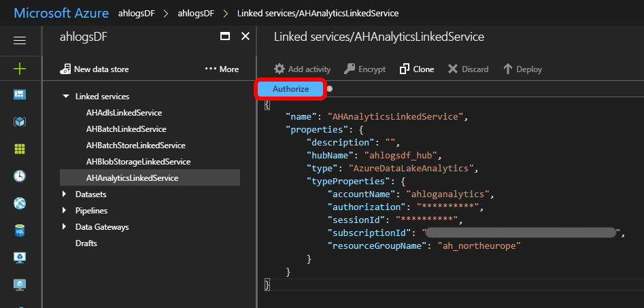Open the Recent clock icon
644x308 pixels.
pos(20,176)
